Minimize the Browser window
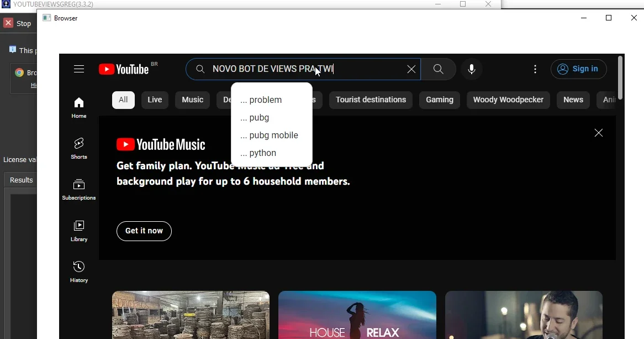644x339 pixels. coord(584,18)
